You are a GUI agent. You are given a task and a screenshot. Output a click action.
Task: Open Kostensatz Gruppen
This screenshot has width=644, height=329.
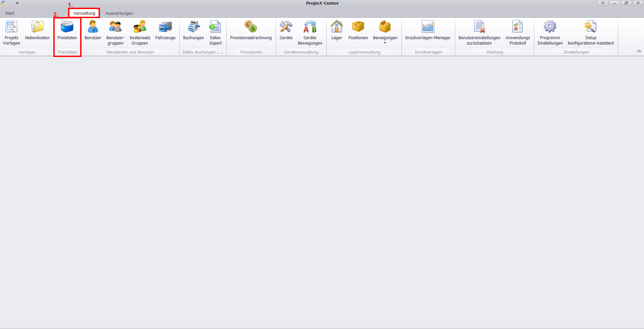click(140, 32)
